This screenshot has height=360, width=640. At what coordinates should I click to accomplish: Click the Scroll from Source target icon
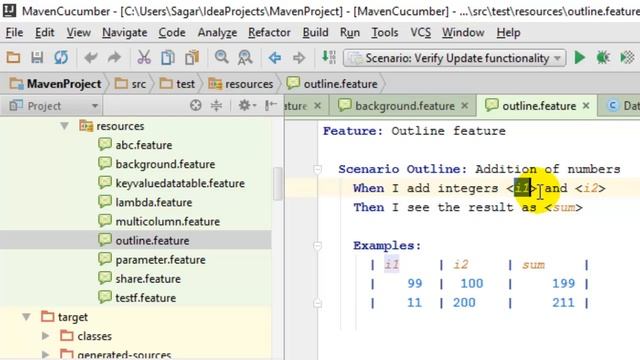pos(196,106)
